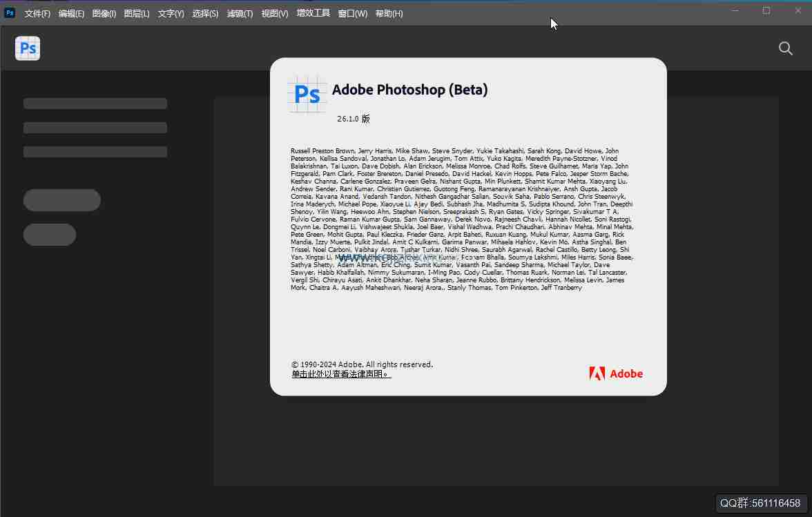Click the search icon in the top bar

tap(785, 48)
